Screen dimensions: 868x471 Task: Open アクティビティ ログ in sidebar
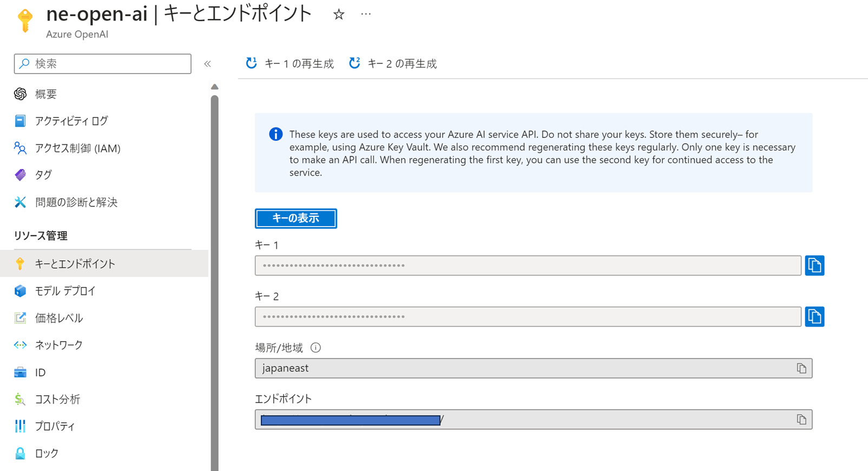71,121
